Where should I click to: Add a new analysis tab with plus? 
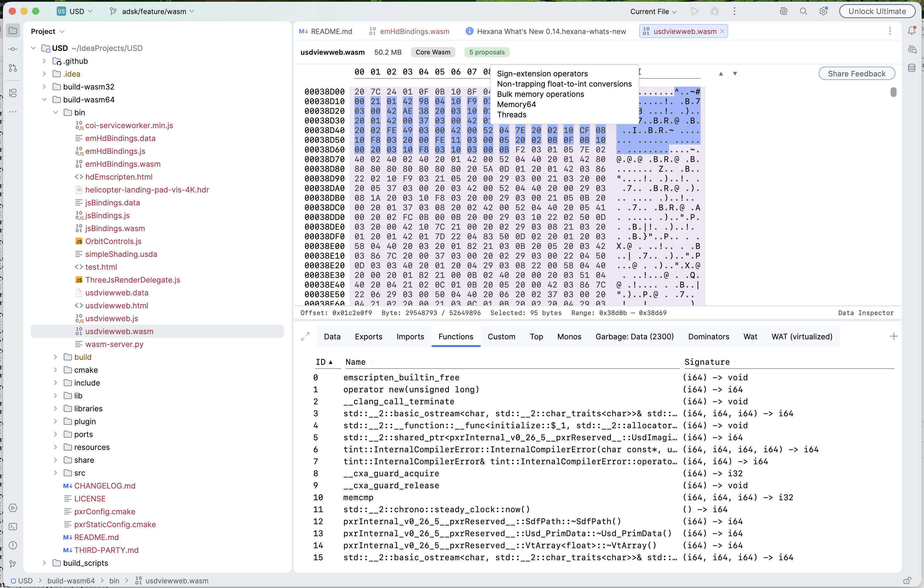tap(894, 337)
